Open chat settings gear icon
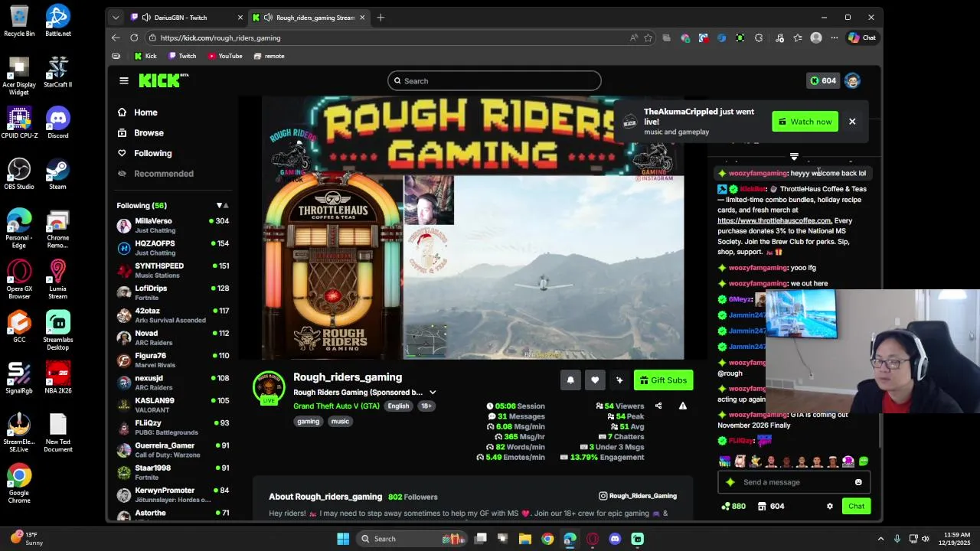The image size is (980, 551). tap(829, 506)
